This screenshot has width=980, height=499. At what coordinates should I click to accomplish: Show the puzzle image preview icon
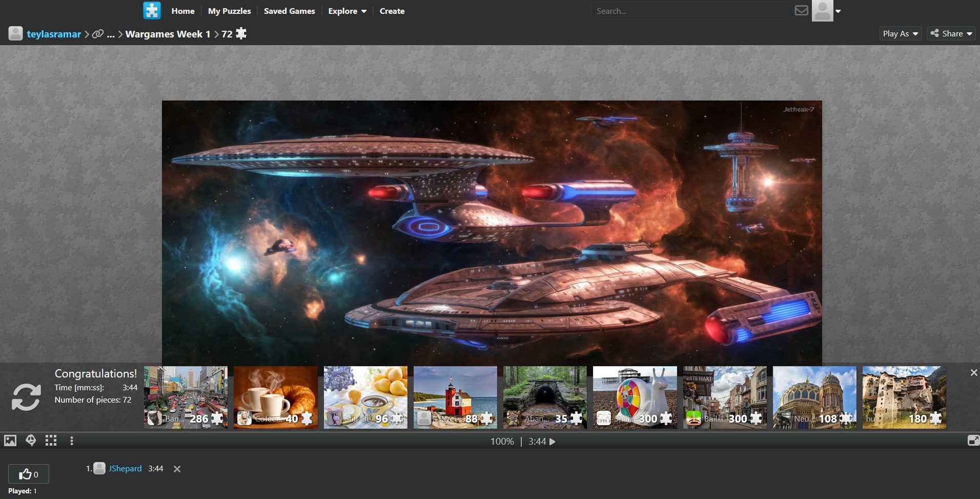[x=10, y=441]
